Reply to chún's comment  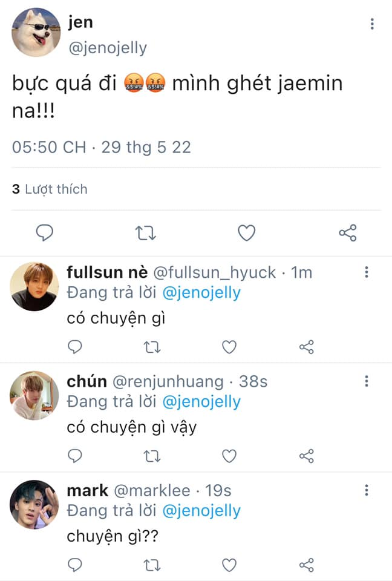(74, 456)
